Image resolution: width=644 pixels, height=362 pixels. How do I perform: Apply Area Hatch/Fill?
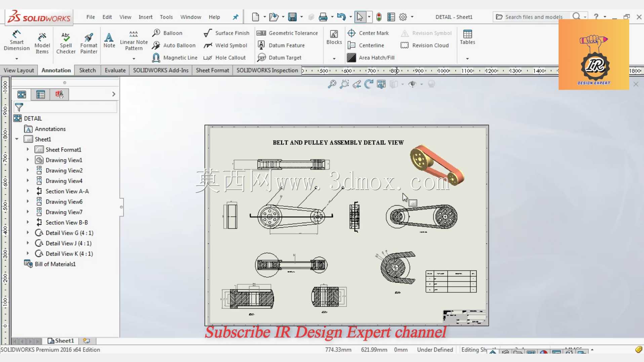click(371, 58)
